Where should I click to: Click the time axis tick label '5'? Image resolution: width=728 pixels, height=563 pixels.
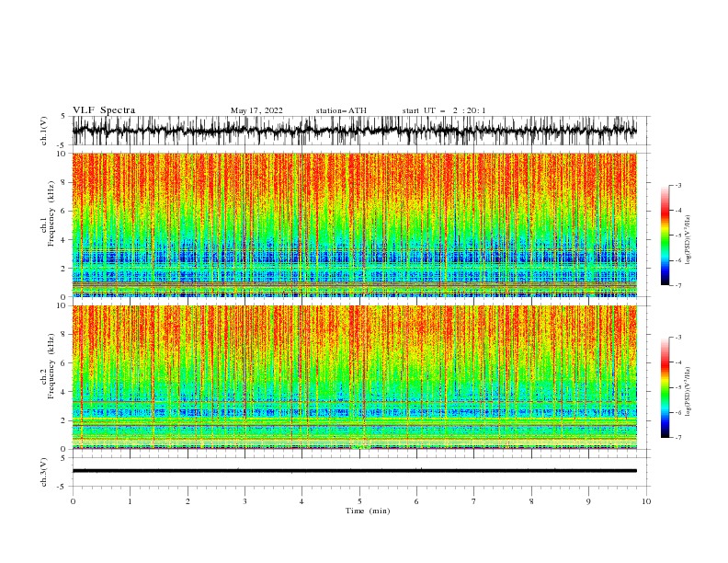pos(359,501)
